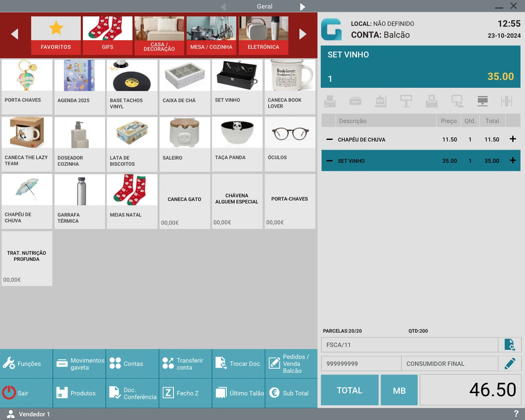The height and width of the screenshot is (420, 525).
Task: Open the FAVORITOS category
Action: [x=56, y=36]
